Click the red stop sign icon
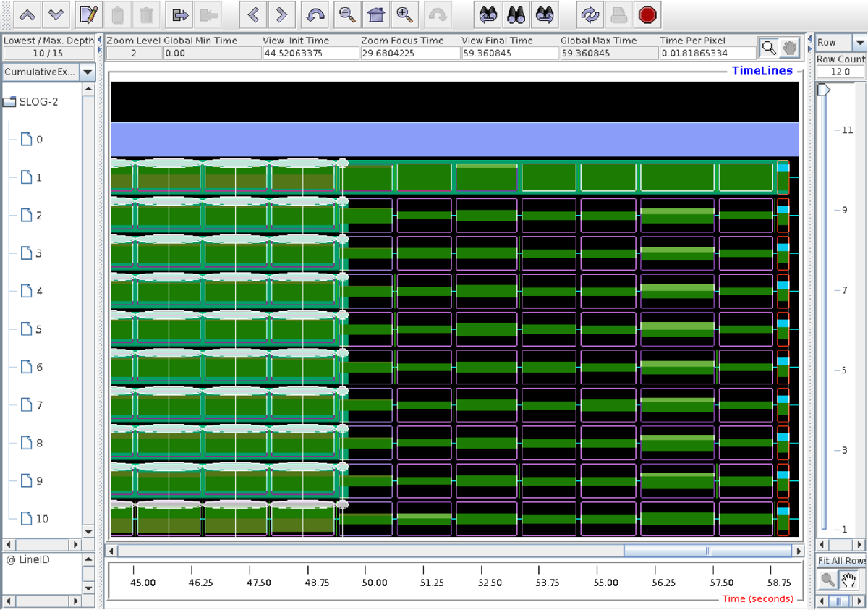The image size is (868, 610). click(x=647, y=14)
